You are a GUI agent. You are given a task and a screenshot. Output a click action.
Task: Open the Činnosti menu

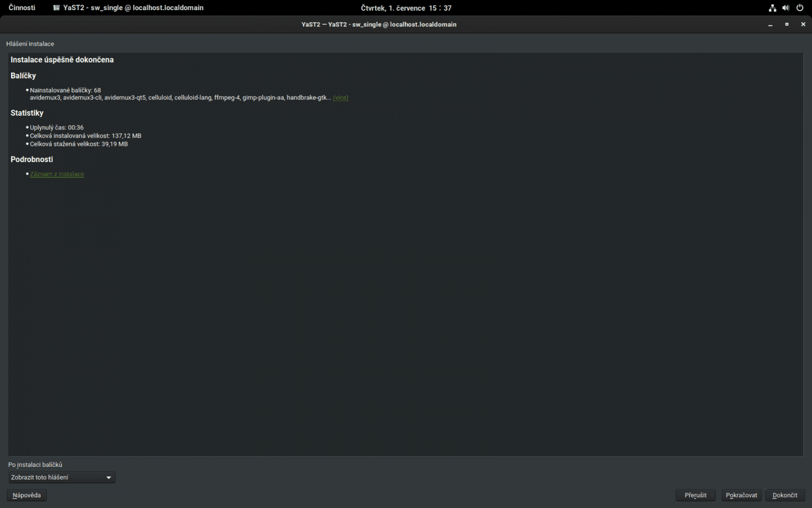[x=21, y=7]
